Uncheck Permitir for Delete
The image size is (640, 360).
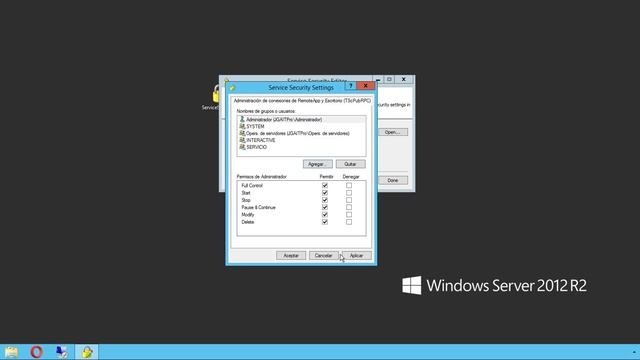pos(325,222)
